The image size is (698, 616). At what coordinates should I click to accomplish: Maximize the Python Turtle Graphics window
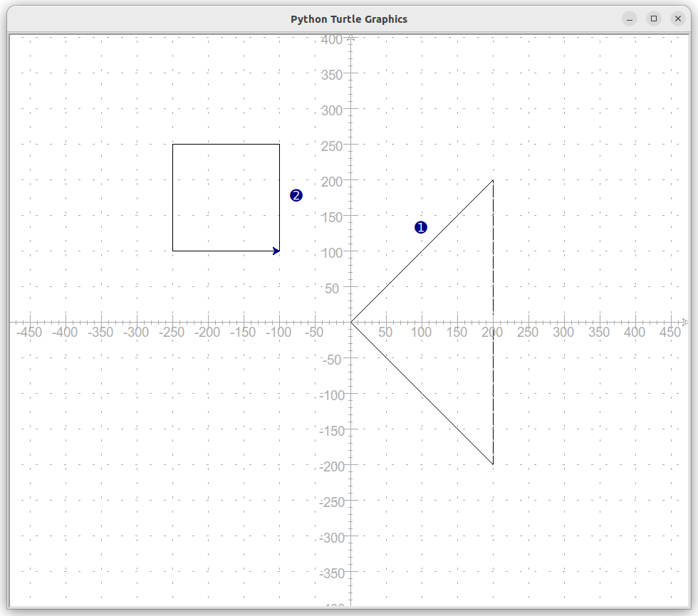[x=654, y=19]
